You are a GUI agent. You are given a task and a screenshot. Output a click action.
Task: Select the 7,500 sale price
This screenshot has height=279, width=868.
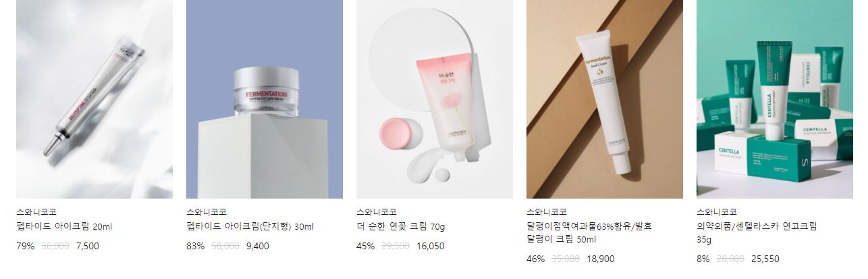(x=88, y=246)
